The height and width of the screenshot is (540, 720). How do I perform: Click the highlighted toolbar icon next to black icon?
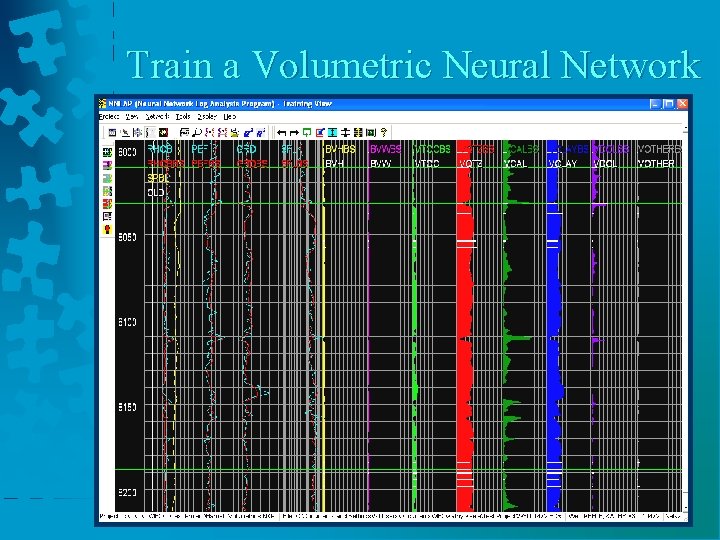click(x=150, y=133)
